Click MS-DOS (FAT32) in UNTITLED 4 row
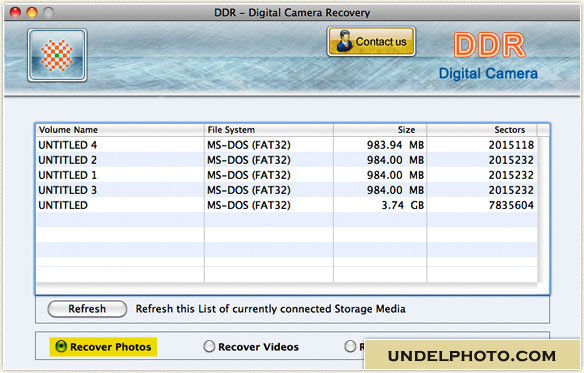Screen dimensions: 584x373 point(249,145)
